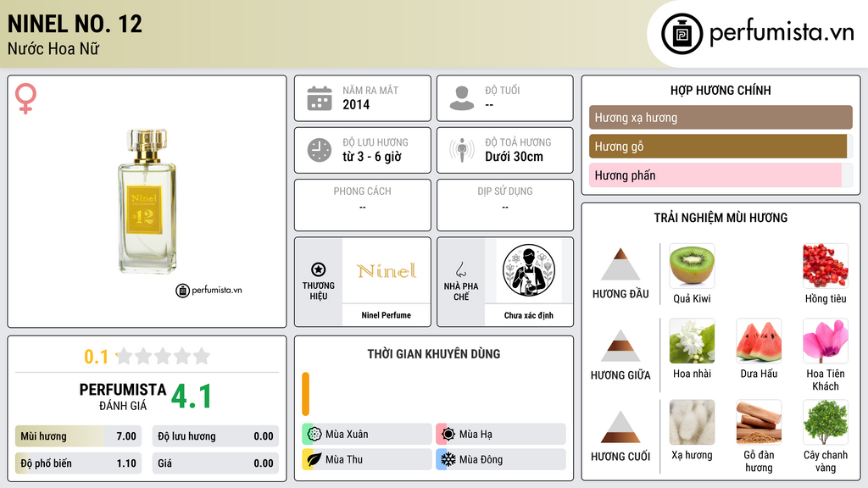Click the Hợp hương chính heading
Screen dimensions: 868x488
tap(721, 90)
